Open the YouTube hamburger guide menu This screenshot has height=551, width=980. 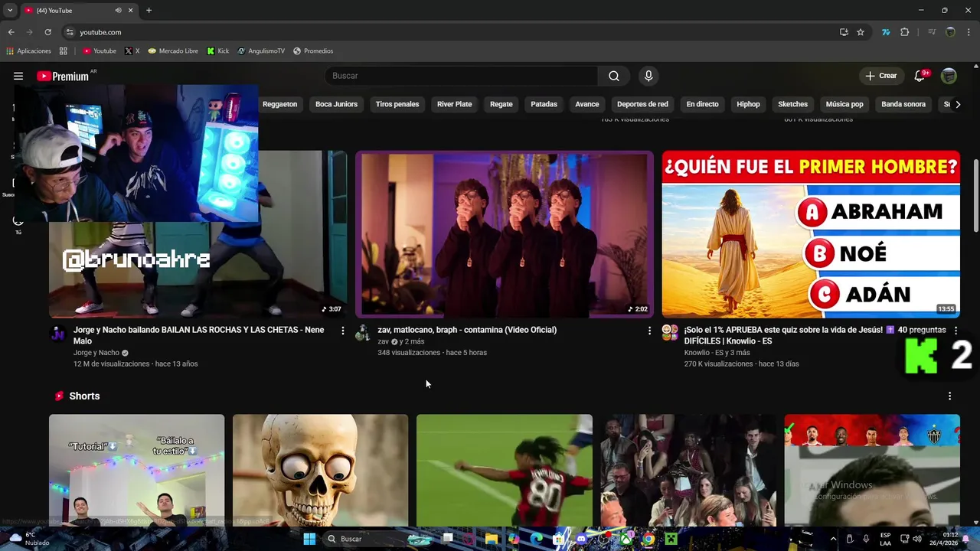(x=18, y=76)
